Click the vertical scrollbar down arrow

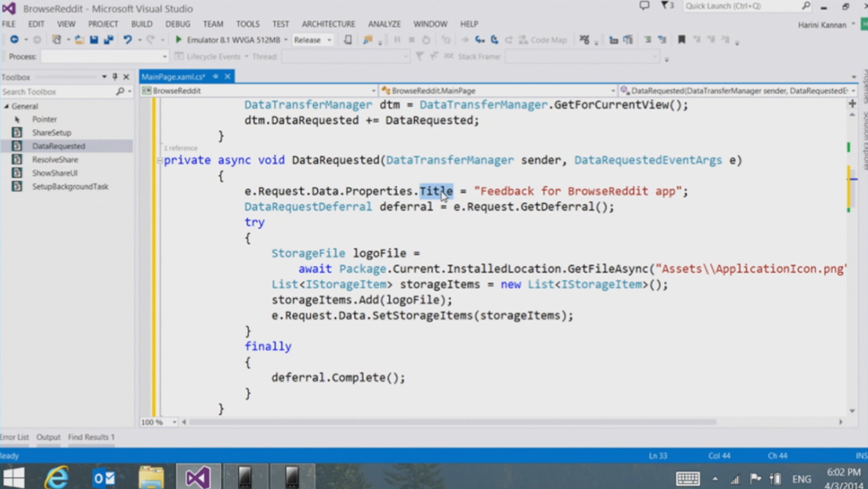tap(852, 411)
